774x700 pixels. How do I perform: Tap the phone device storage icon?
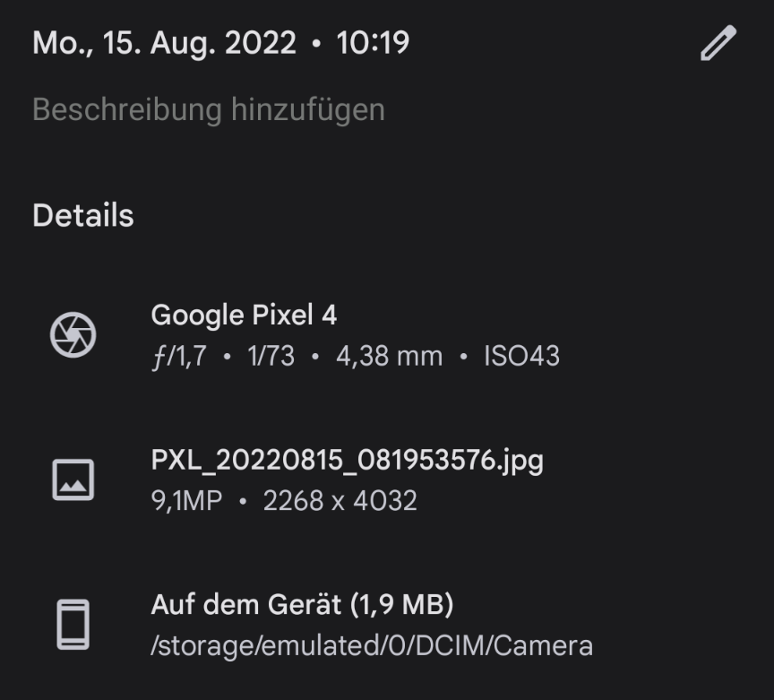click(73, 624)
